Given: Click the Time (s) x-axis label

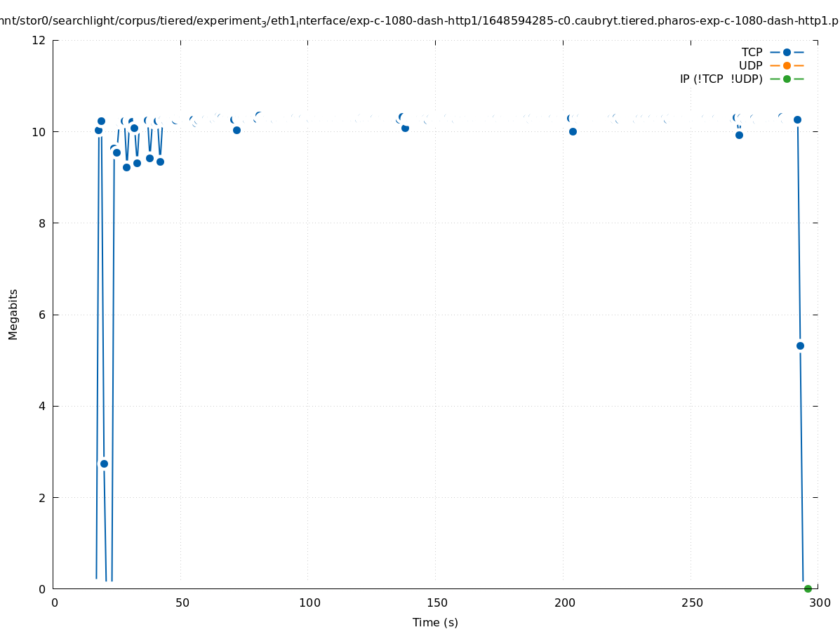Looking at the screenshot, I should tap(435, 622).
